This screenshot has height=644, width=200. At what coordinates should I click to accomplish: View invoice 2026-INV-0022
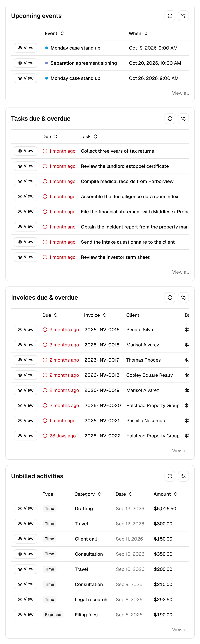[x=26, y=436]
